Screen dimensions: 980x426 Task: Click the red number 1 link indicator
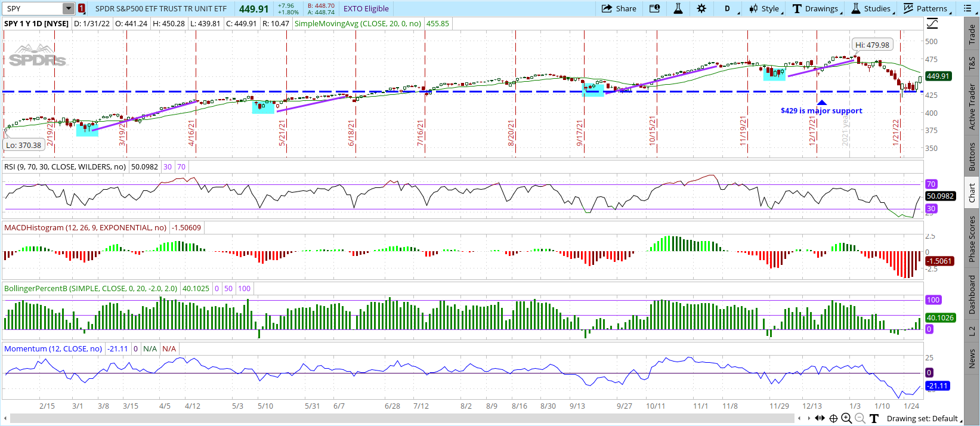pos(82,8)
